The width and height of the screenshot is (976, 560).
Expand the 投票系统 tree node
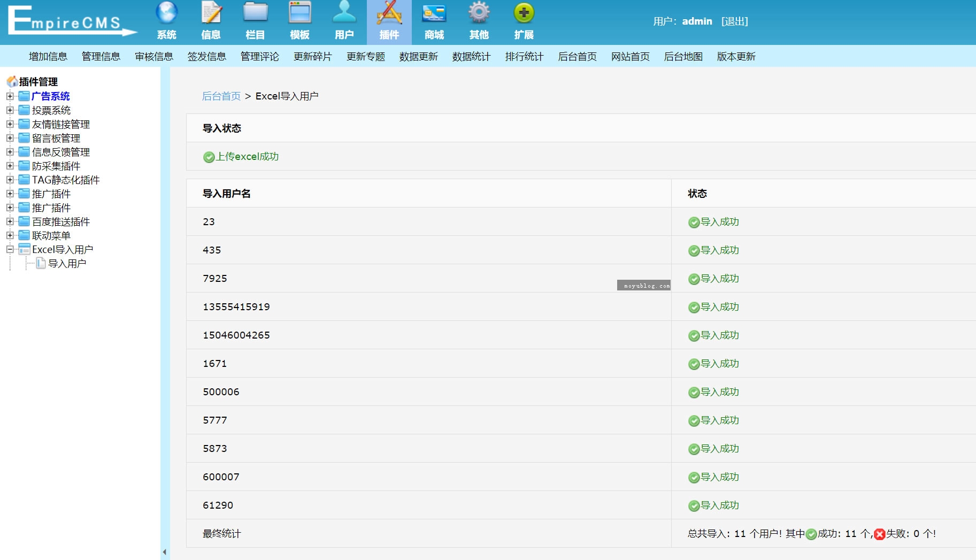(x=10, y=110)
